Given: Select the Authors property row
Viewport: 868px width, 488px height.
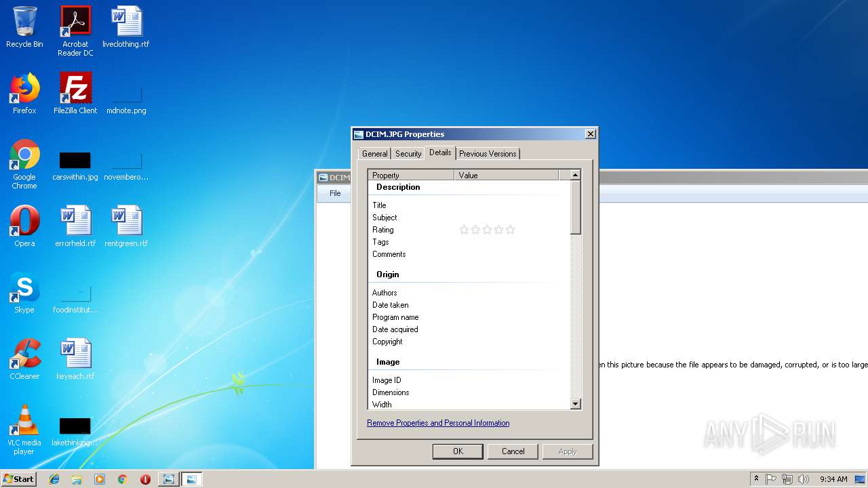Looking at the screenshot, I should coord(469,293).
